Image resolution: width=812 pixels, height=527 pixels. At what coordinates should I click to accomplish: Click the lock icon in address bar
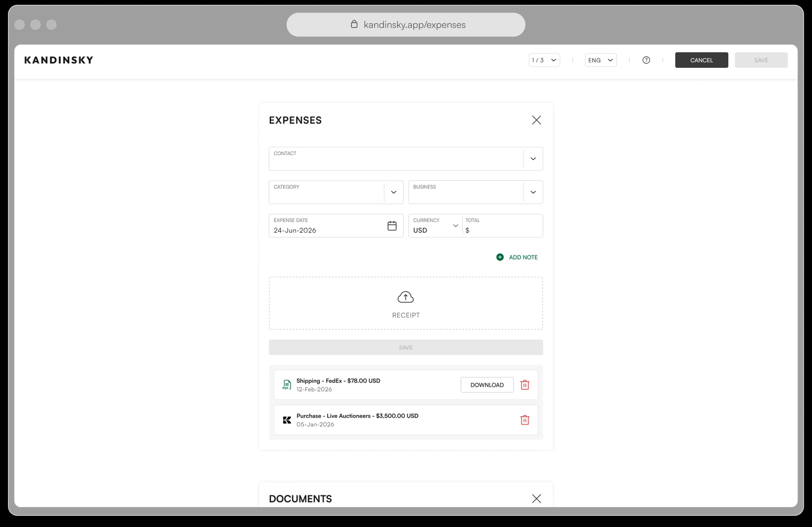(x=354, y=24)
